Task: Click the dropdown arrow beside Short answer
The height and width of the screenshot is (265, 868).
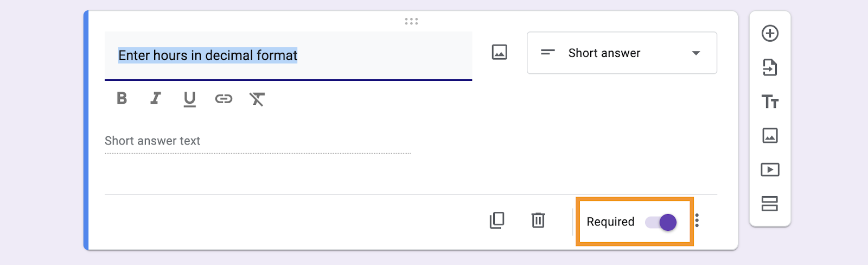Action: pyautogui.click(x=696, y=53)
